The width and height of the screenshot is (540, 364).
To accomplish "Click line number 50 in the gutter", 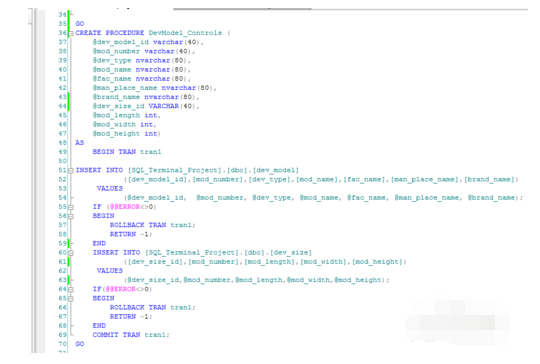I will [62, 161].
